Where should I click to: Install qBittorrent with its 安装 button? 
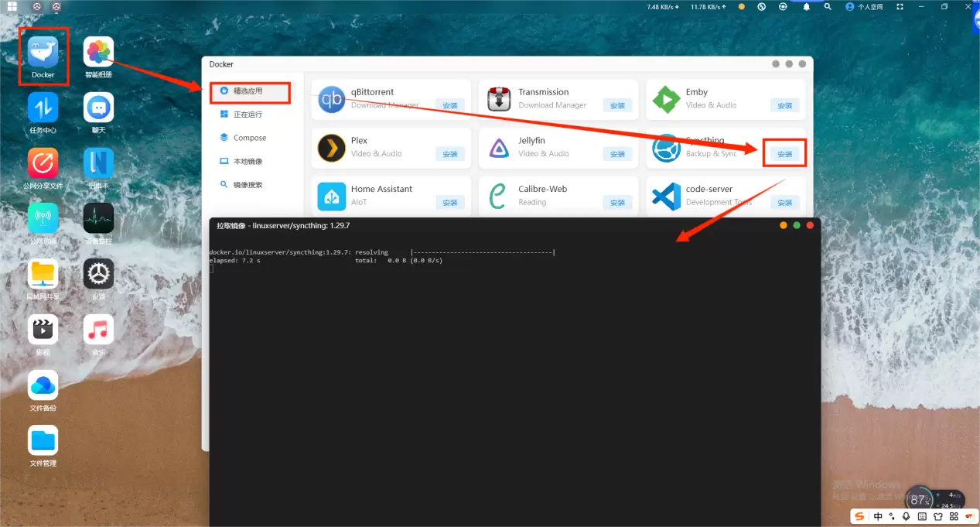(449, 105)
